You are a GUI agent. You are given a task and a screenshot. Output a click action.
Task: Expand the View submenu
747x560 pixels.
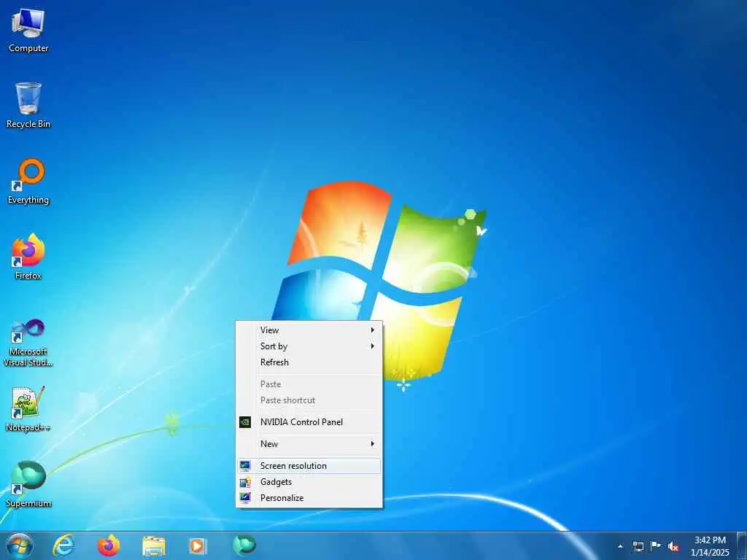[x=309, y=330]
